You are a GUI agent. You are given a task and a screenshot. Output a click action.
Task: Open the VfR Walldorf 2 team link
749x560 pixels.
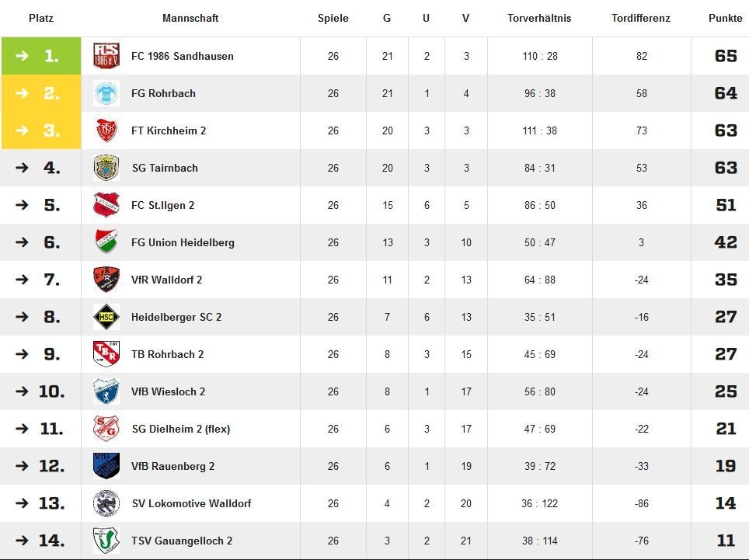(167, 280)
